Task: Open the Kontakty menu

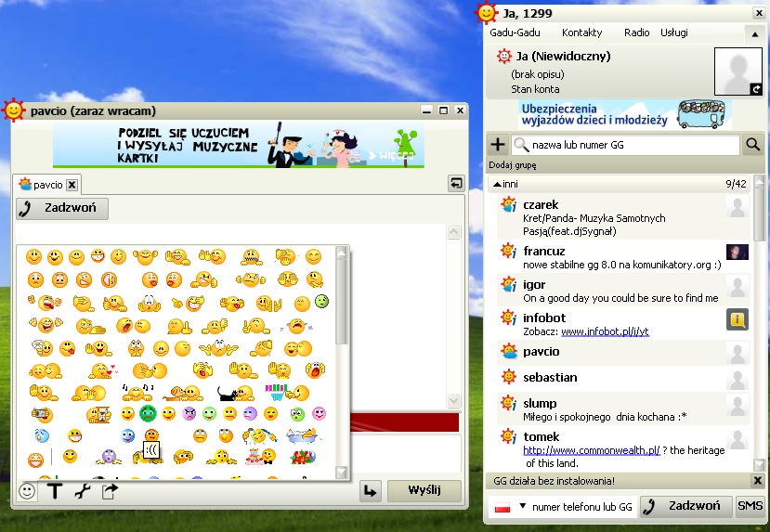Action: coord(581,32)
